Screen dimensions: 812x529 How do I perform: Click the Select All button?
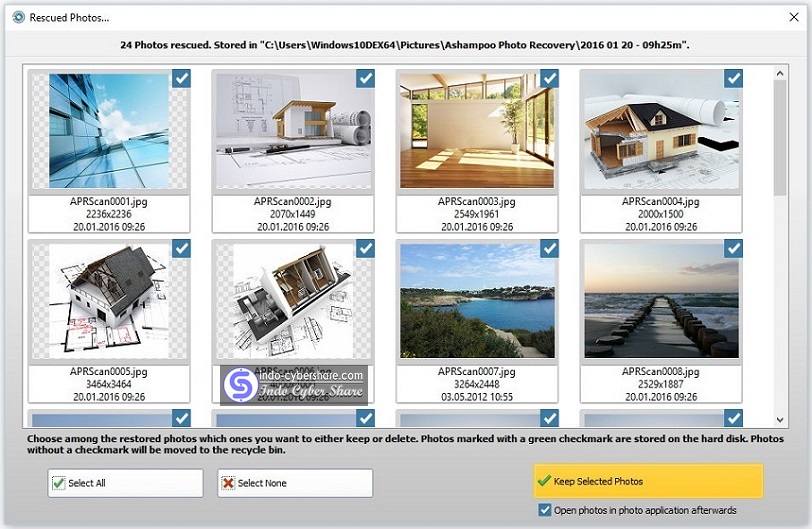pos(125,483)
